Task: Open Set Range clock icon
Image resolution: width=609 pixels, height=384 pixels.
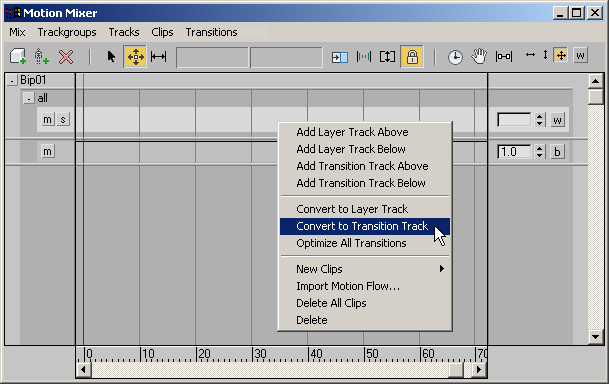Action: pyautogui.click(x=455, y=57)
